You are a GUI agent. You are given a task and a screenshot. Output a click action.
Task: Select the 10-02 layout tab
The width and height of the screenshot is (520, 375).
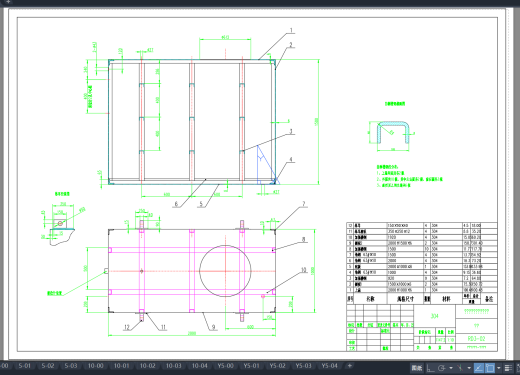[147, 366]
